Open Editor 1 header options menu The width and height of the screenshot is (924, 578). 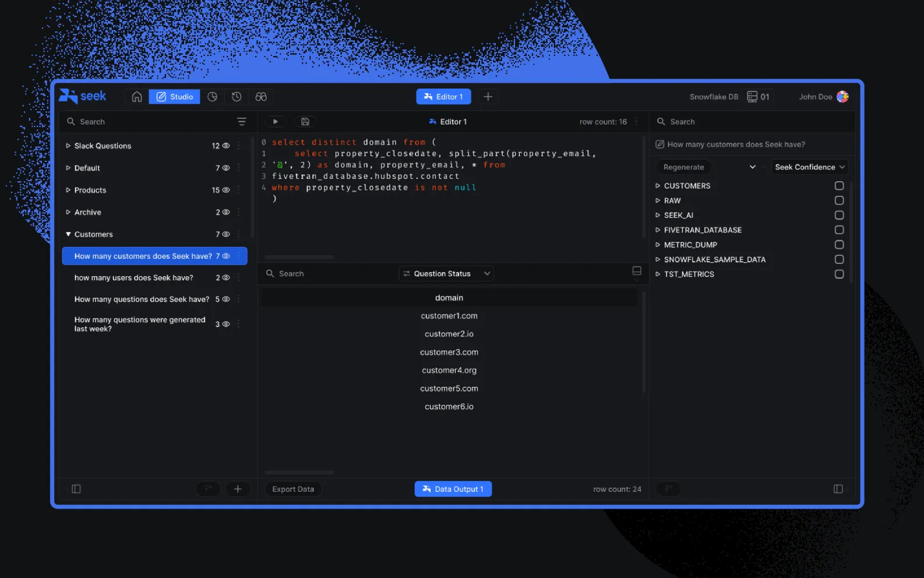[637, 122]
